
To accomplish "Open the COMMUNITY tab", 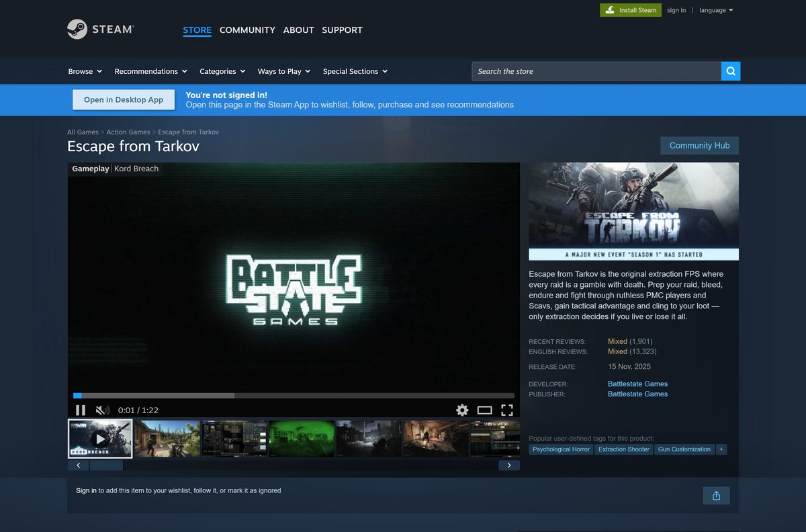I will click(247, 30).
